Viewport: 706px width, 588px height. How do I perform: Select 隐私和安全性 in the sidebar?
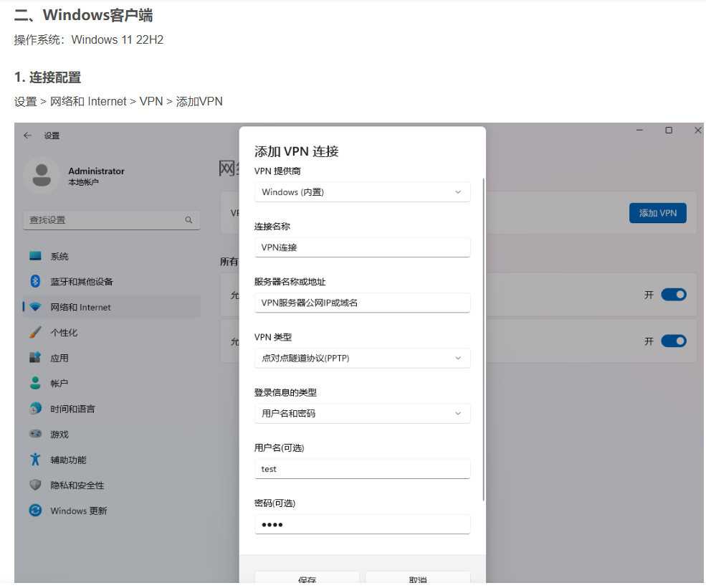click(77, 485)
